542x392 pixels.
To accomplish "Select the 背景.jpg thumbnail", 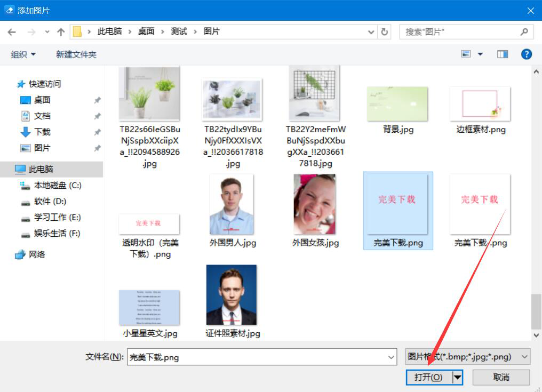I will point(397,103).
